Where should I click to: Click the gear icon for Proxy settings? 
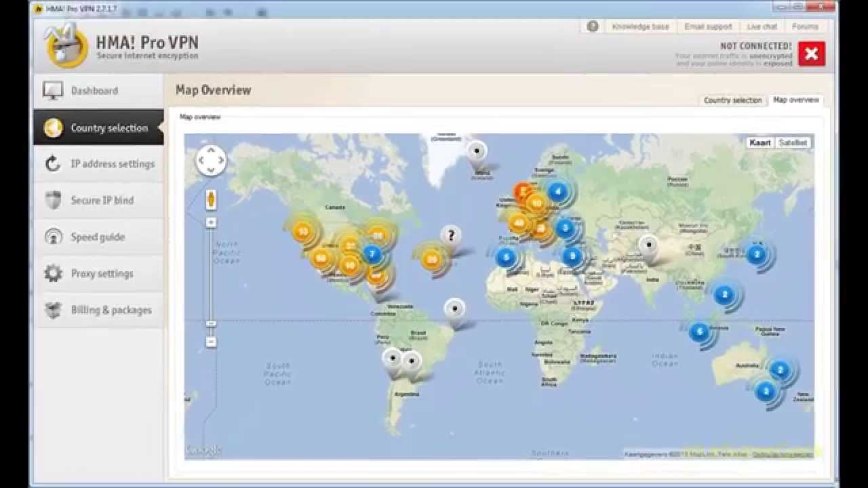53,274
